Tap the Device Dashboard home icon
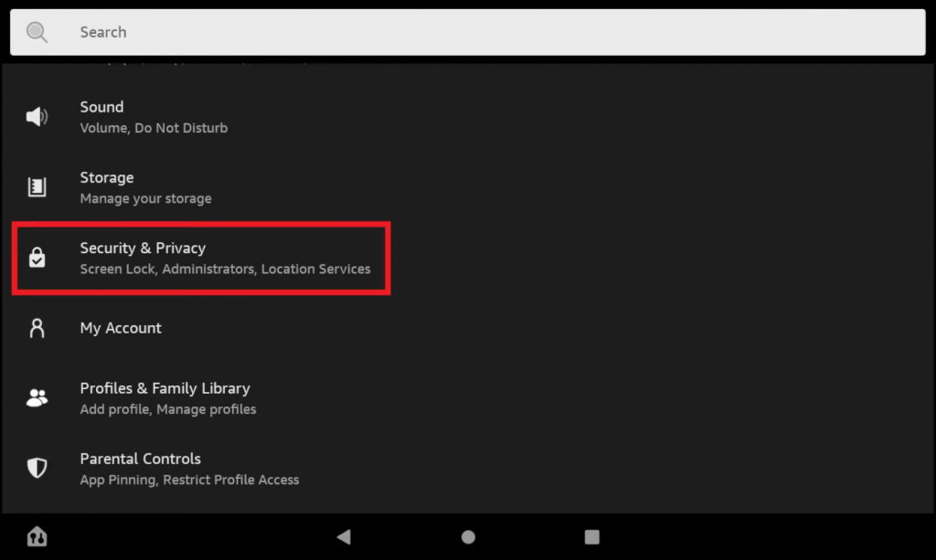The width and height of the screenshot is (936, 560). pos(37,537)
